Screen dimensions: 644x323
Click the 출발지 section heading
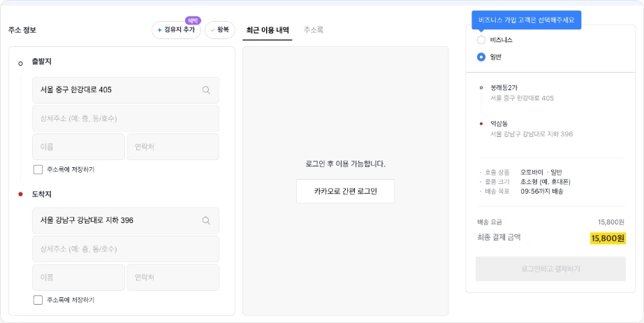point(41,62)
